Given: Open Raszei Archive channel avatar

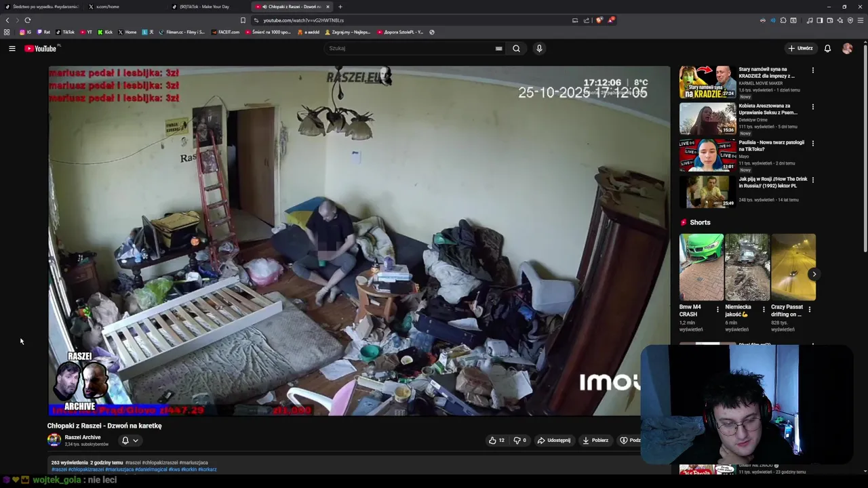Looking at the screenshot, I should tap(54, 440).
